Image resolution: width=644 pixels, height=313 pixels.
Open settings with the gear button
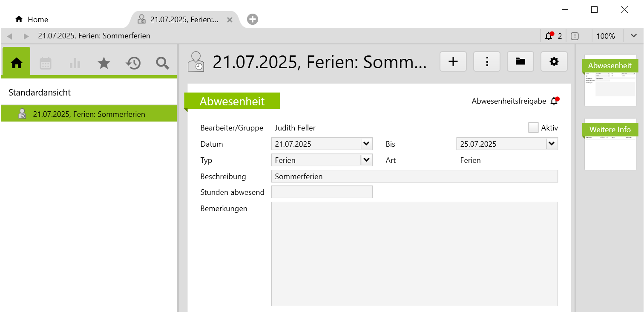point(554,62)
